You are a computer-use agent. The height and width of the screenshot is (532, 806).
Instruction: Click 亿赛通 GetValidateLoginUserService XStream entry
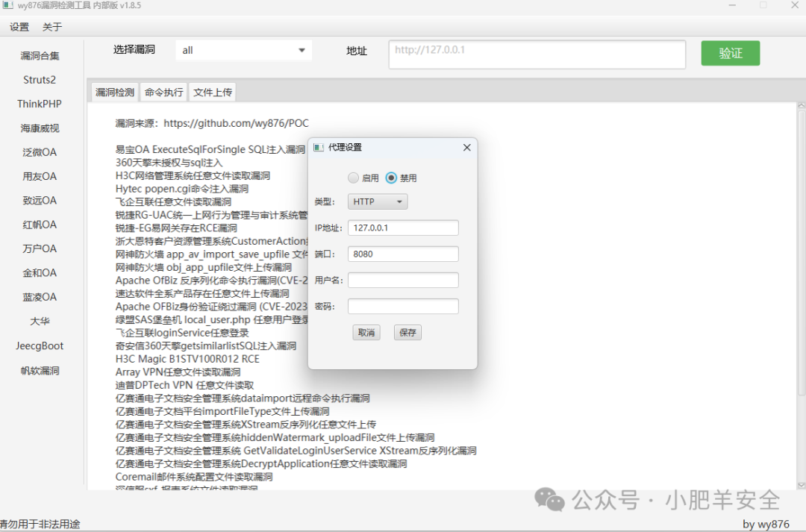[296, 451]
